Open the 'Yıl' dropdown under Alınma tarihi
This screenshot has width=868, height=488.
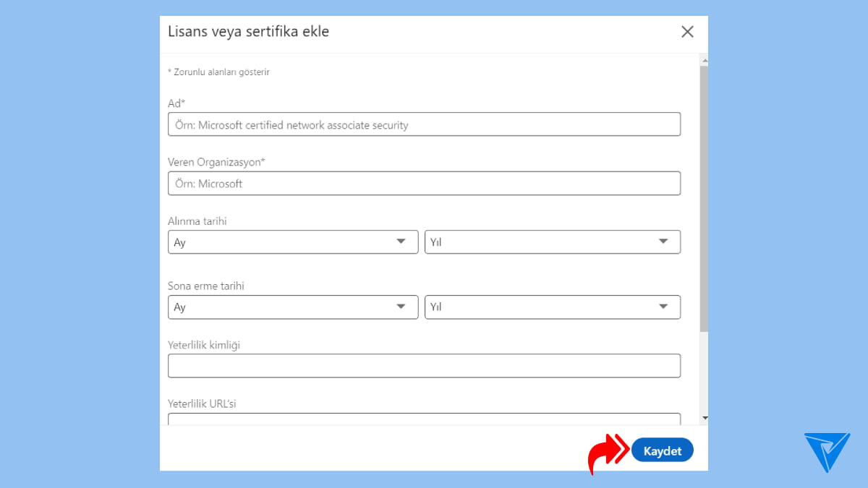[552, 241]
